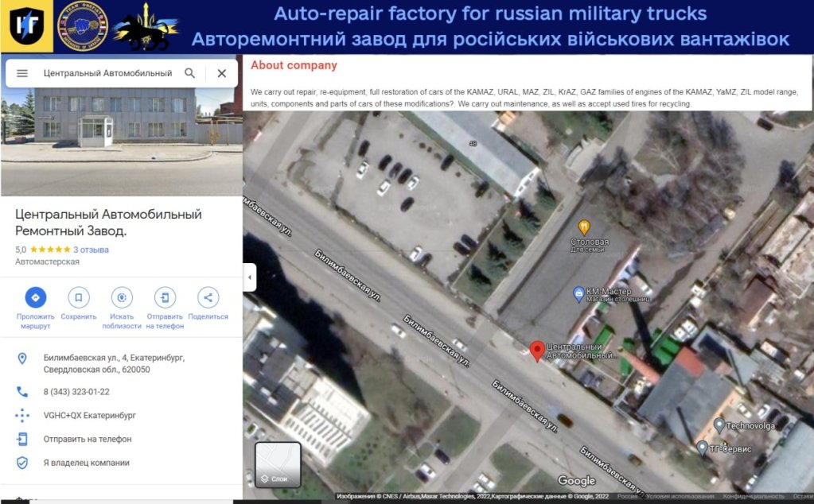Screen dimensions: 814x504
Task: Save the place with Сохранить icon
Action: click(78, 297)
